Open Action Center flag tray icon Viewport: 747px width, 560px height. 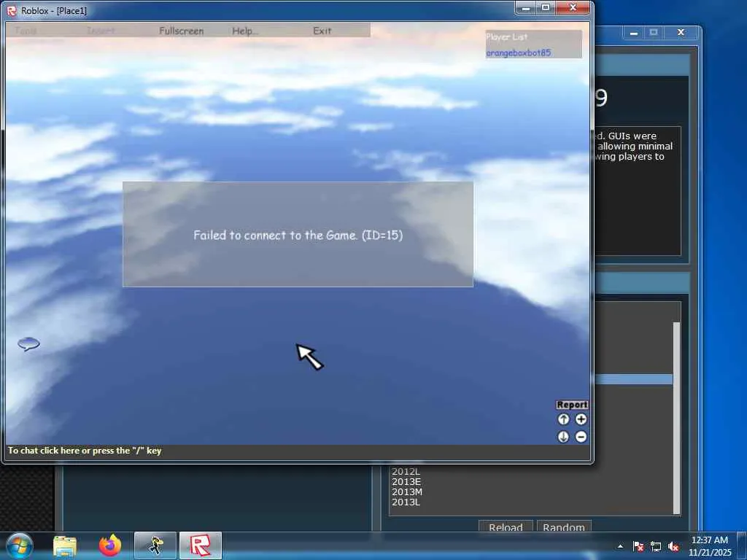pyautogui.click(x=638, y=546)
